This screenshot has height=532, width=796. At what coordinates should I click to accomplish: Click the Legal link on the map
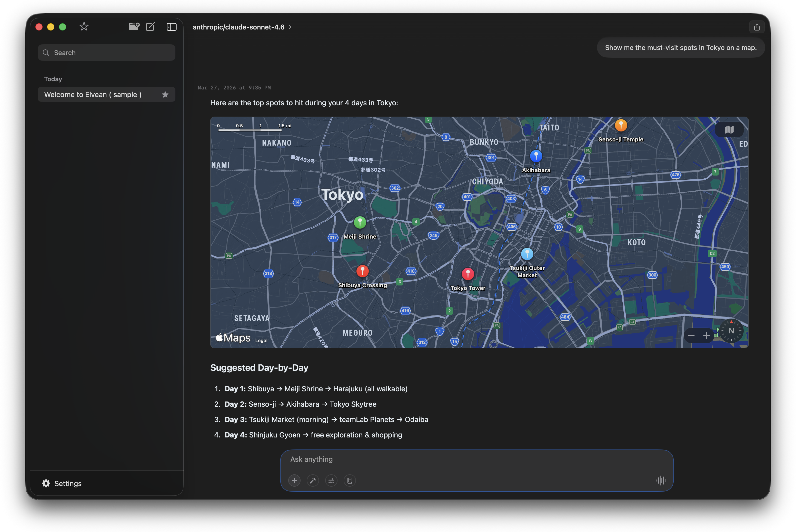(261, 340)
